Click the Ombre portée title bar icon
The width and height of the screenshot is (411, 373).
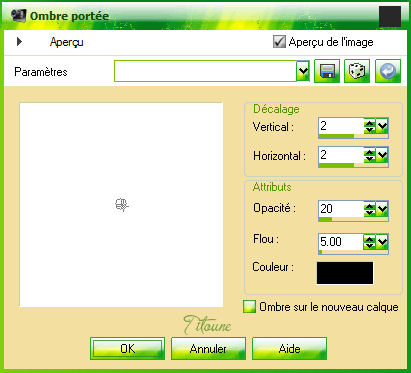pyautogui.click(x=18, y=15)
